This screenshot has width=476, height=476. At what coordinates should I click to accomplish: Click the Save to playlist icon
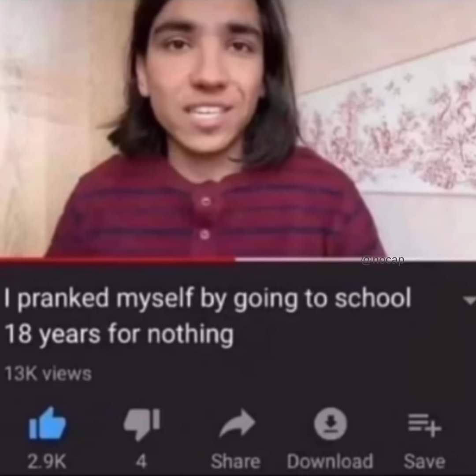click(x=425, y=424)
